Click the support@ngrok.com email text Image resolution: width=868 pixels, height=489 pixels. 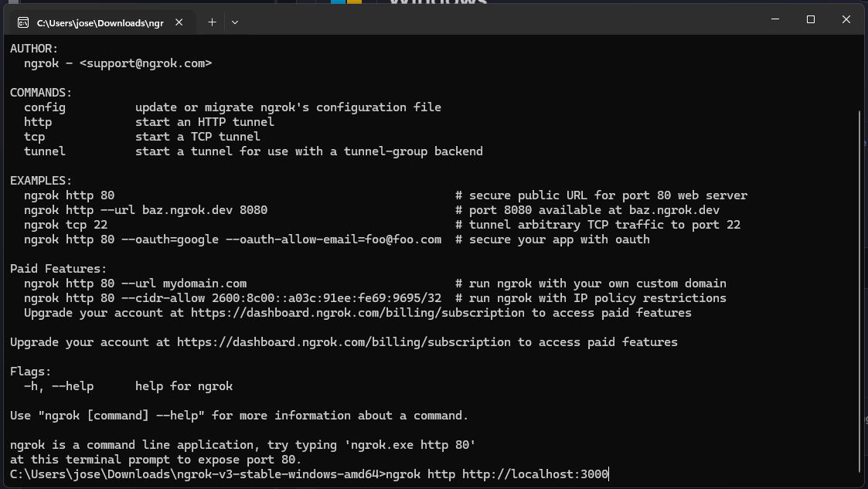145,63
